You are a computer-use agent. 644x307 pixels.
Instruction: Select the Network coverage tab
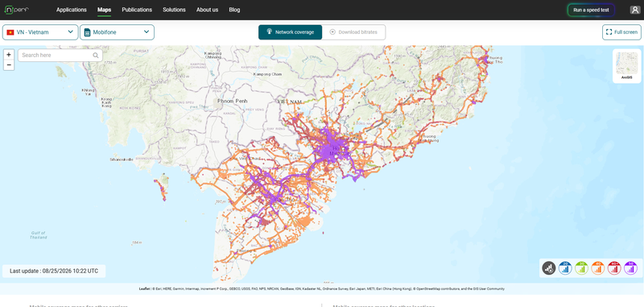pos(290,32)
